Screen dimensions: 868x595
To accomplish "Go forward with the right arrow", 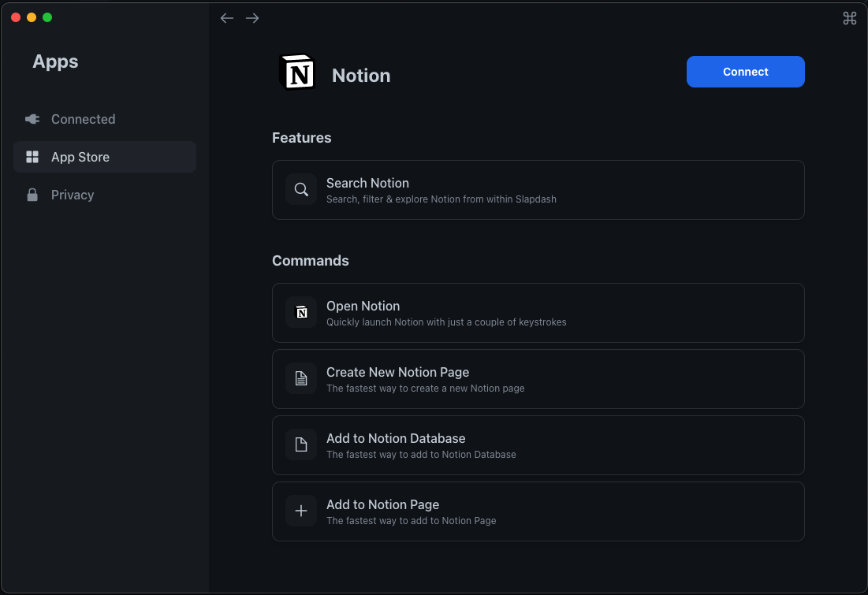I will pyautogui.click(x=252, y=18).
